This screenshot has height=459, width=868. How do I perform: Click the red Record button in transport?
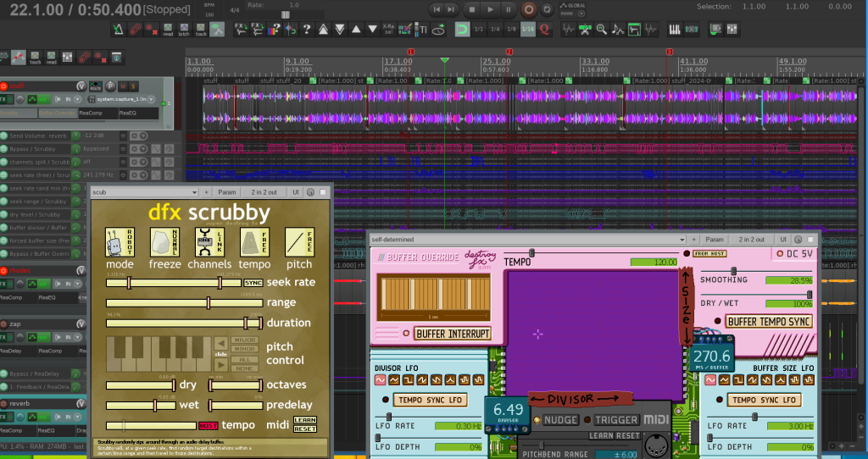point(529,8)
